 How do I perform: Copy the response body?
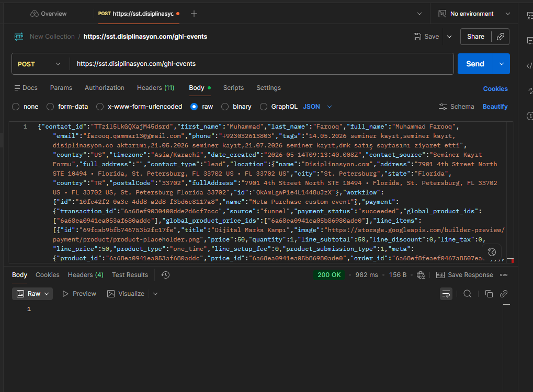pyautogui.click(x=489, y=294)
